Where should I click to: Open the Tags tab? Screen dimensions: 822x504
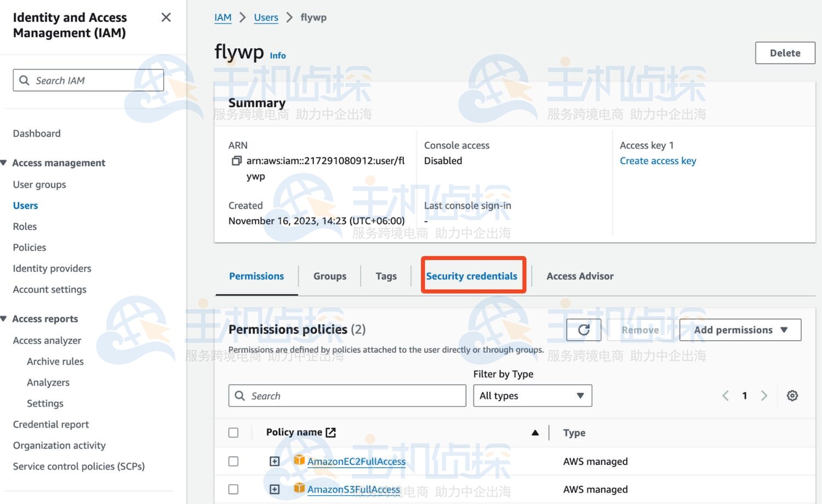tap(386, 276)
